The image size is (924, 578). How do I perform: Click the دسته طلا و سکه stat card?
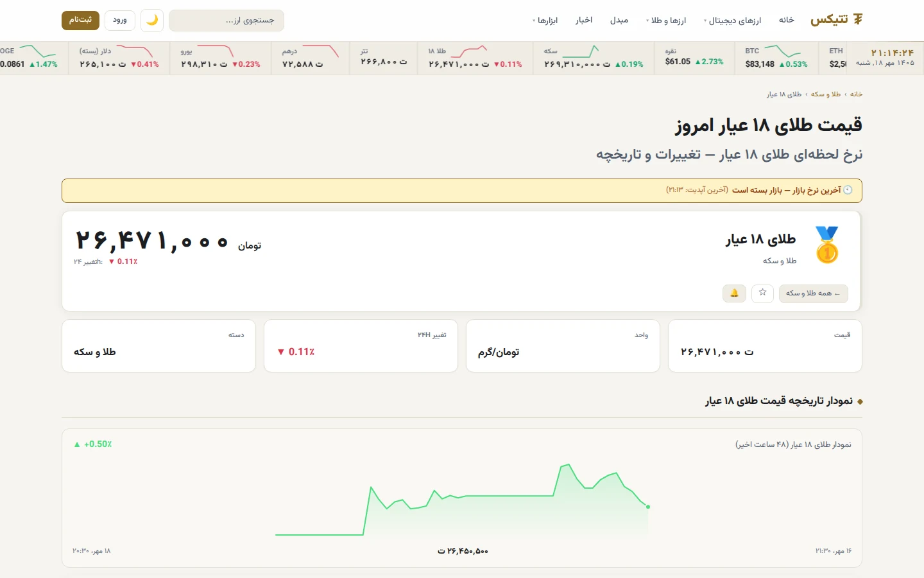[158, 346]
